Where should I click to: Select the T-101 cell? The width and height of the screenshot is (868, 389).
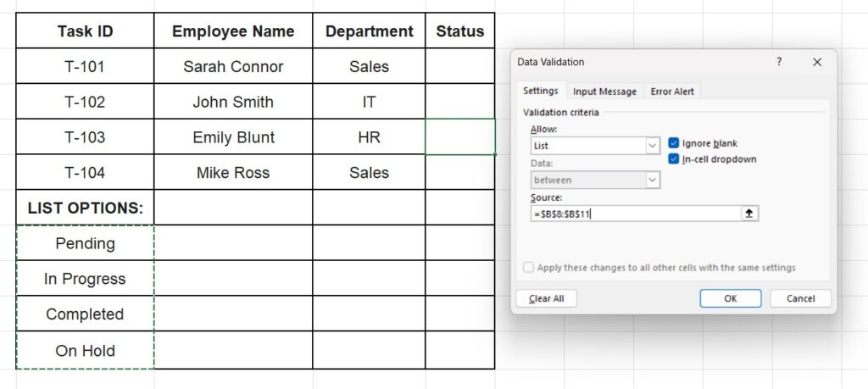click(86, 66)
